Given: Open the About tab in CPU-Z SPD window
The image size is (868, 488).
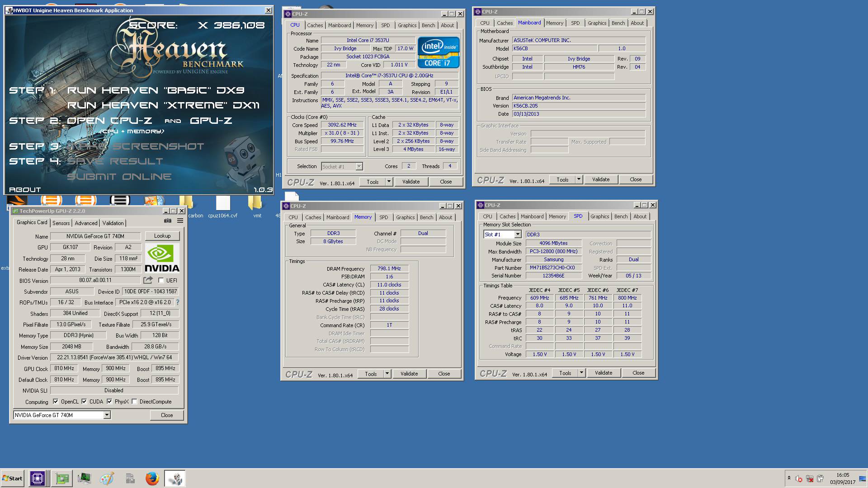Looking at the screenshot, I should click(640, 216).
